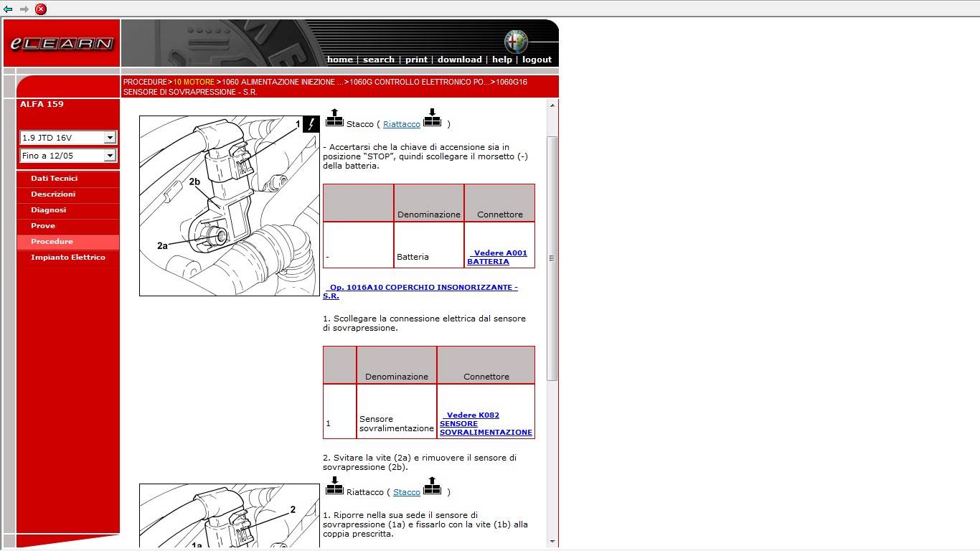Click 1060G CONTROLLO ELETTRONICO in the breadcrumb

(420, 83)
